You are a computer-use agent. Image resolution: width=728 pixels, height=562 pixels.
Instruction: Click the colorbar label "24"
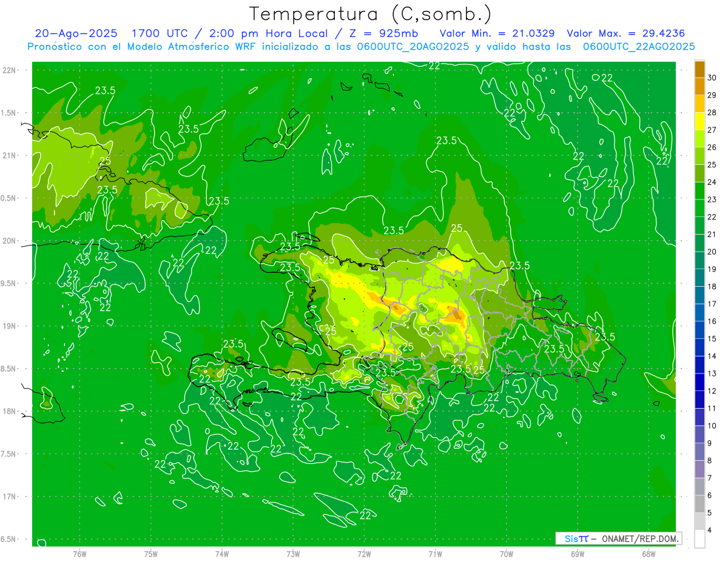(712, 182)
